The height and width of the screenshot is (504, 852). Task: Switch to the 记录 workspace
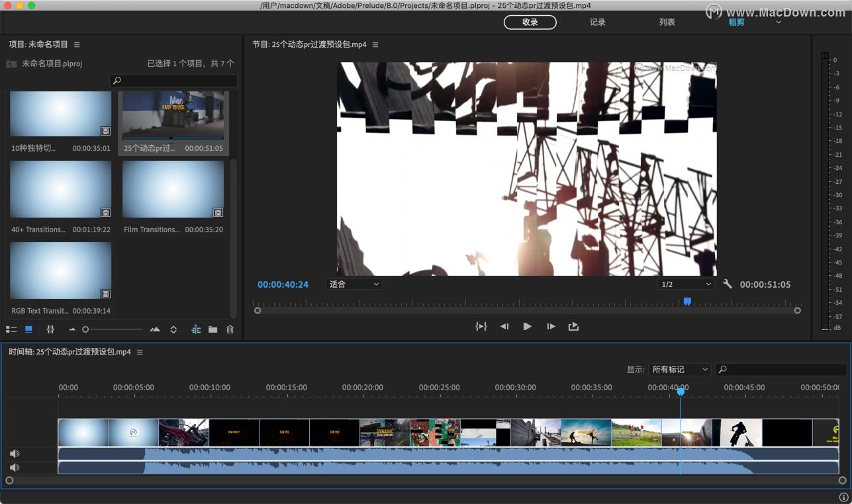coord(598,22)
